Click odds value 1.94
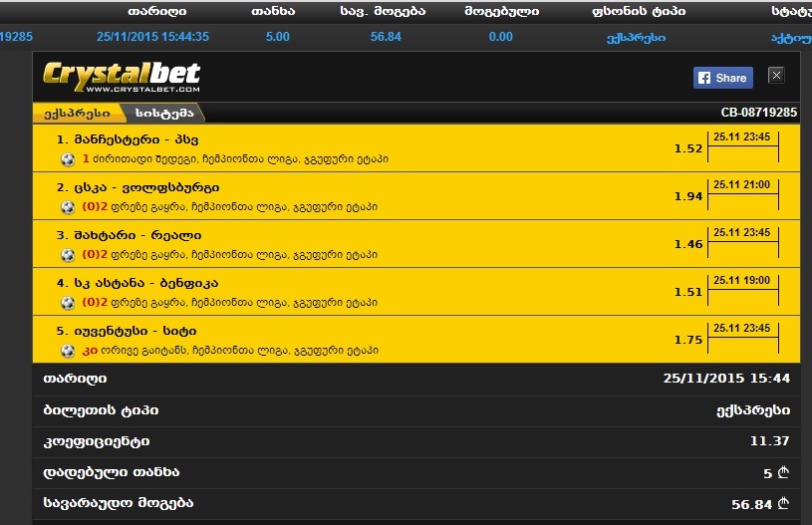 pyautogui.click(x=688, y=196)
